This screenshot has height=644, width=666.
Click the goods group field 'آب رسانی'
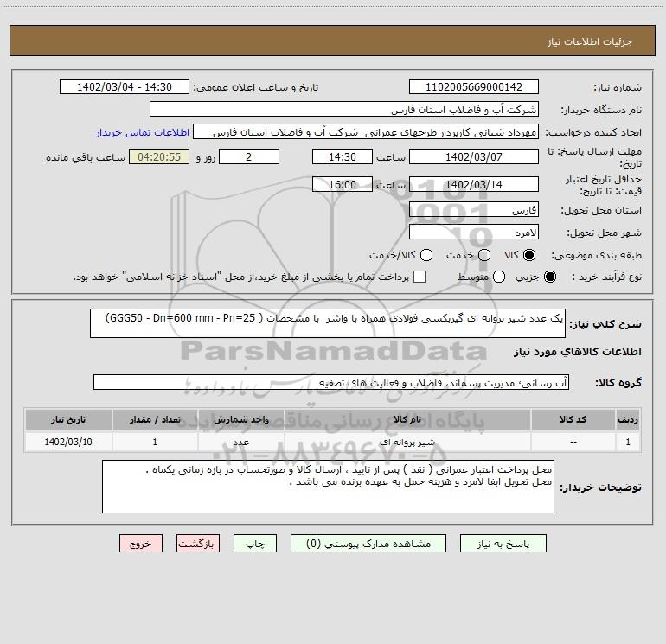coord(331,382)
